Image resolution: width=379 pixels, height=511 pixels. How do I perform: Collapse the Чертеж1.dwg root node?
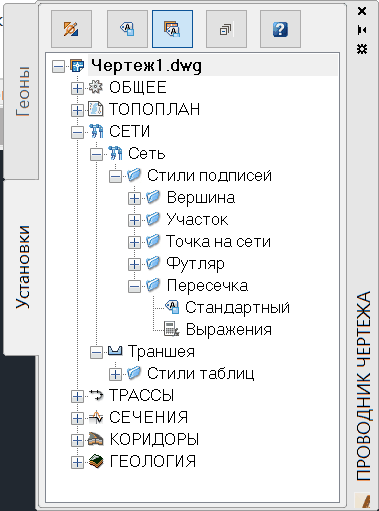tap(58, 67)
